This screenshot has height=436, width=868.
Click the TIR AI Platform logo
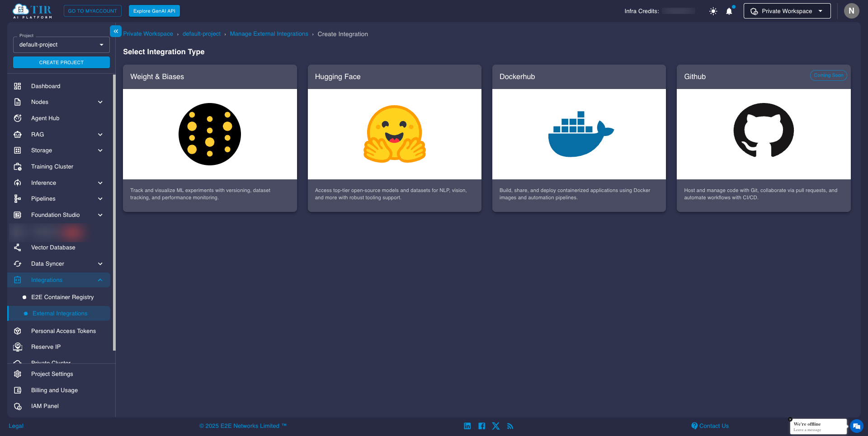33,11
